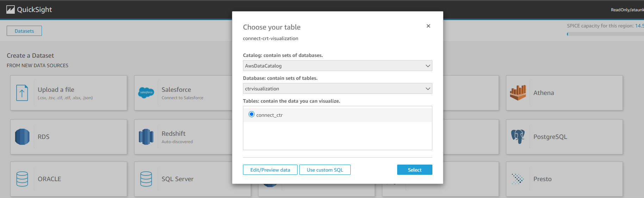The height and width of the screenshot is (198, 644).
Task: Click the Upload a file icon
Action: click(22, 93)
